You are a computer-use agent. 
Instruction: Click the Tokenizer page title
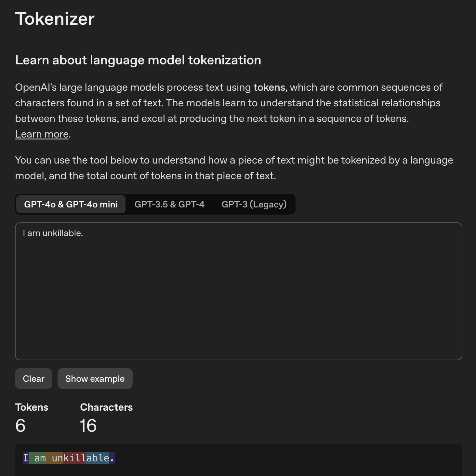[55, 19]
